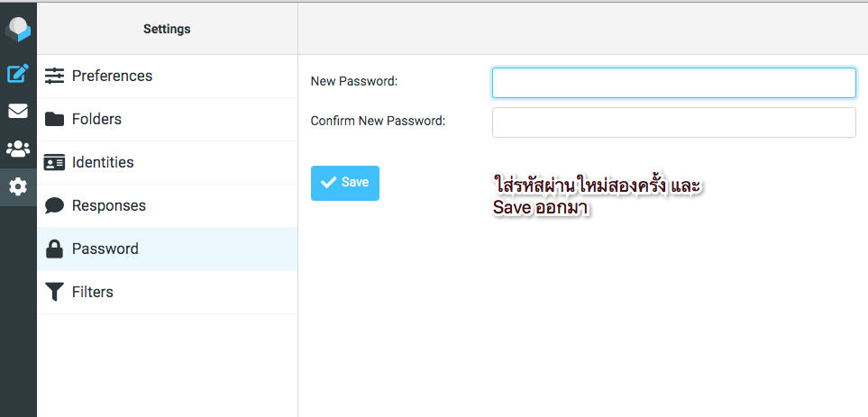The image size is (868, 417).
Task: Click the Filters funnel icon
Action: 54,292
